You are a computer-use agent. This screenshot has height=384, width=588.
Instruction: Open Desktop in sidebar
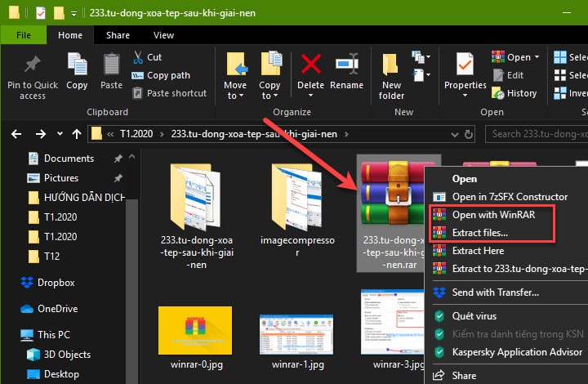point(53,374)
